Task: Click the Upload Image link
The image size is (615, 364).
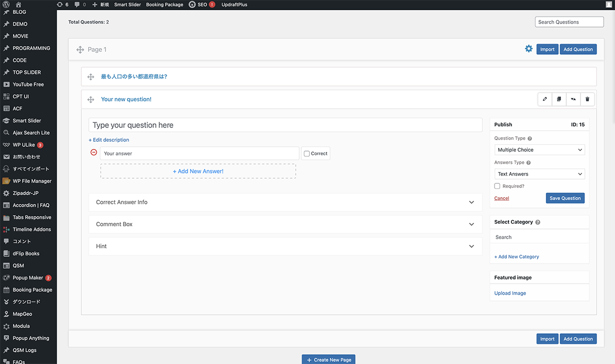Action: pyautogui.click(x=510, y=293)
